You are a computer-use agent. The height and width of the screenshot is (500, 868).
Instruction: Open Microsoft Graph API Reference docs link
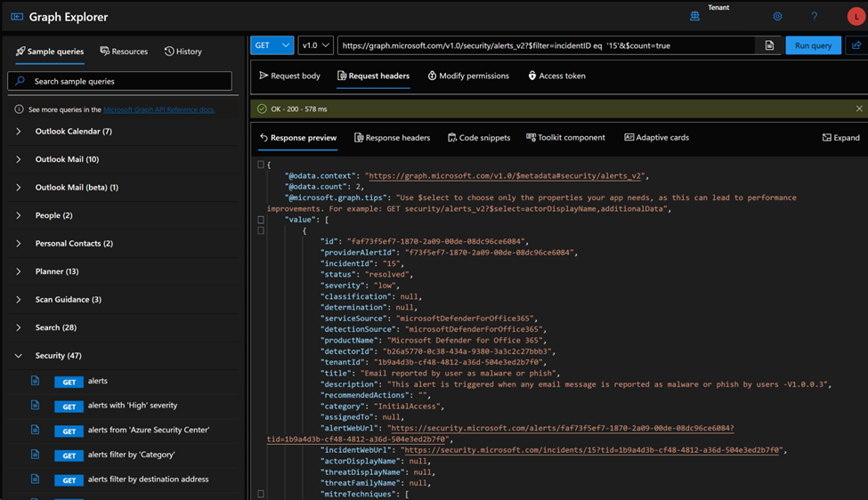158,109
